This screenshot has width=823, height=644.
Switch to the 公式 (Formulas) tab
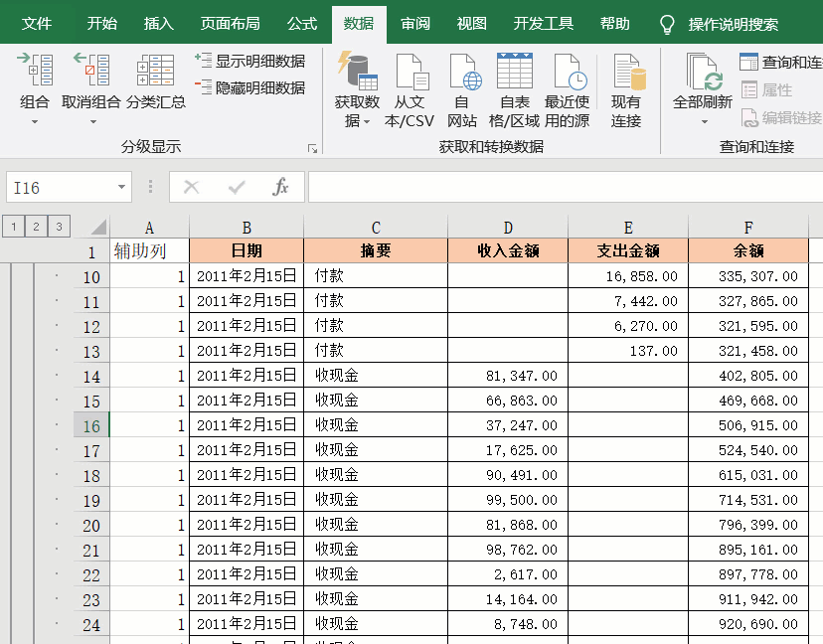tap(302, 24)
